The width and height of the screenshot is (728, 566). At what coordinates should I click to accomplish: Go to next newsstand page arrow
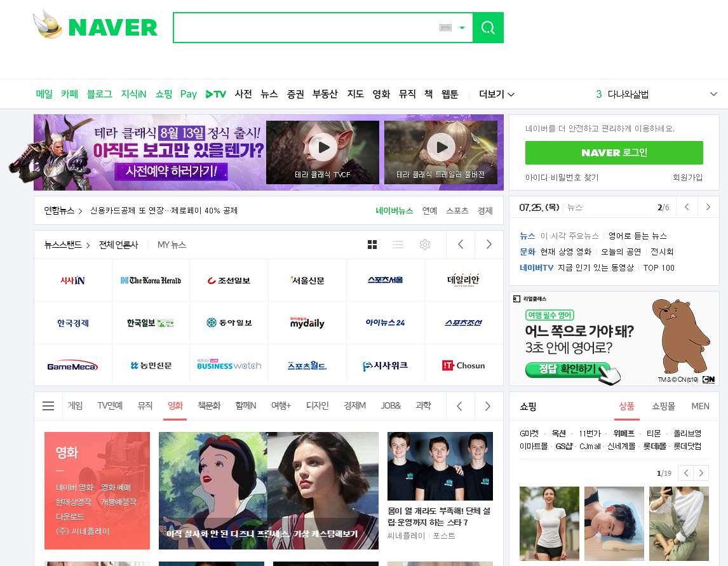point(489,245)
